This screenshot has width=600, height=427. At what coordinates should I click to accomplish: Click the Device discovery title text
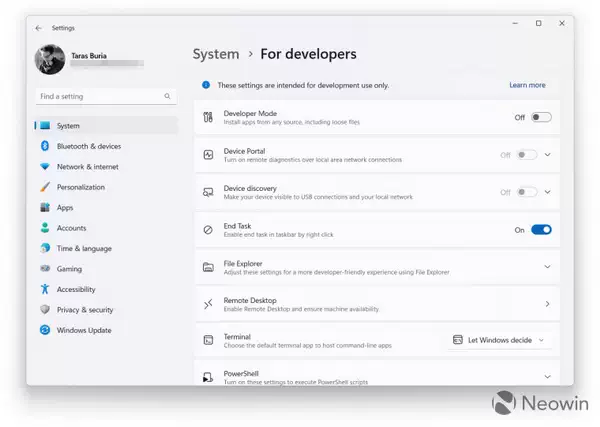(250, 189)
